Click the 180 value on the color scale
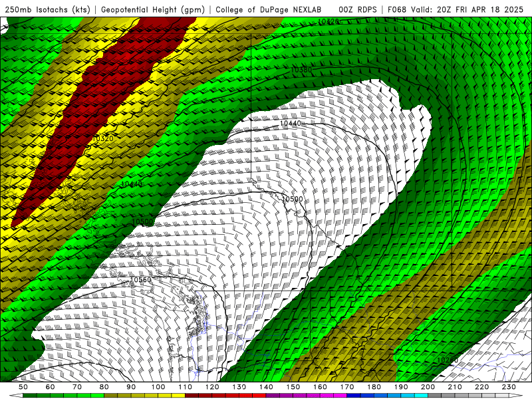This screenshot has width=532, height=399. 374,387
